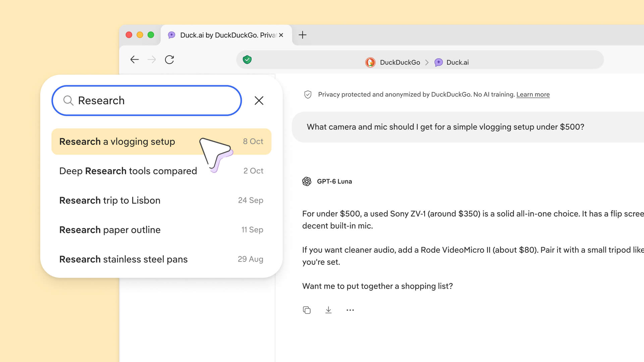Screen dimensions: 644x362
Task: Click the Rode VideoMicro II paragraph
Action: [x=473, y=256]
